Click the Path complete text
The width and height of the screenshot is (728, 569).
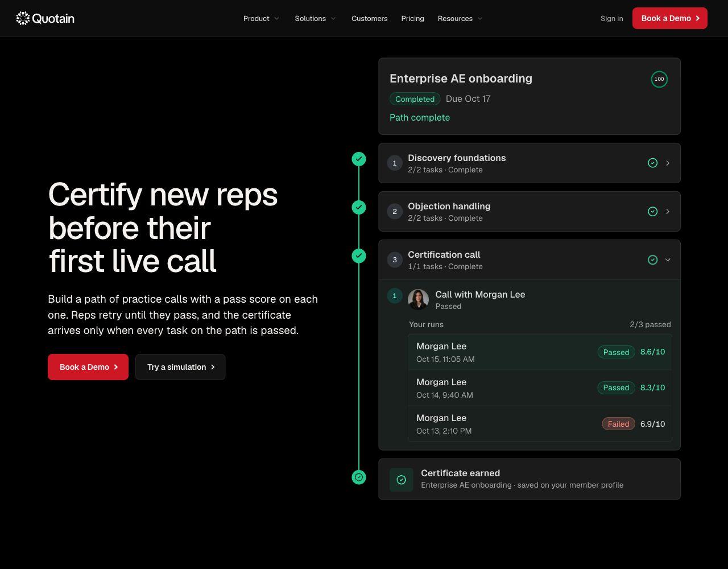(x=420, y=118)
